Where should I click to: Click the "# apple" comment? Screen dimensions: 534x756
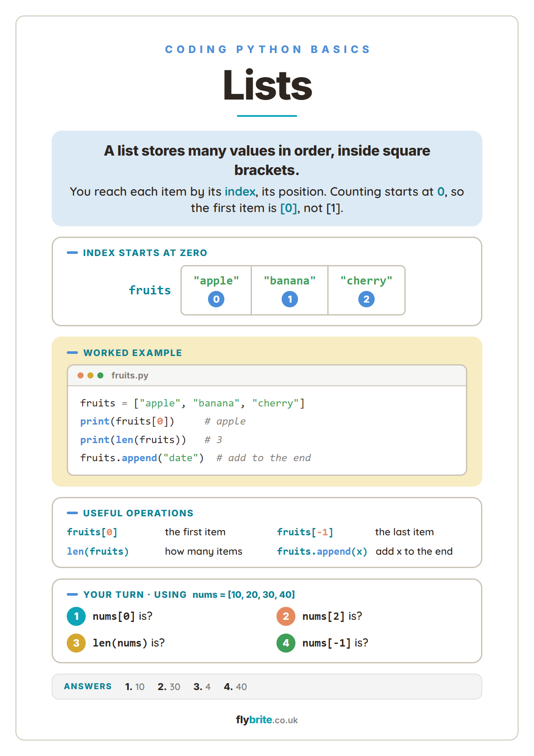pyautogui.click(x=225, y=421)
